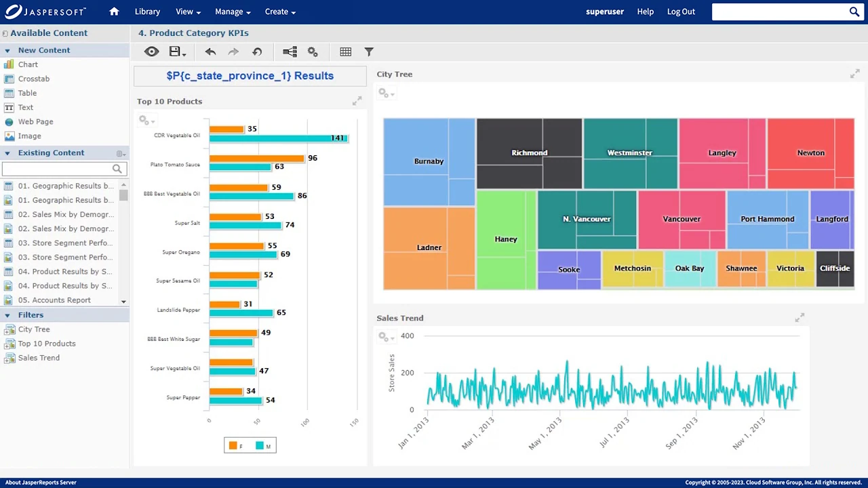The image size is (868, 488).
Task: Open the Save dropdown icon
Action: 177,52
